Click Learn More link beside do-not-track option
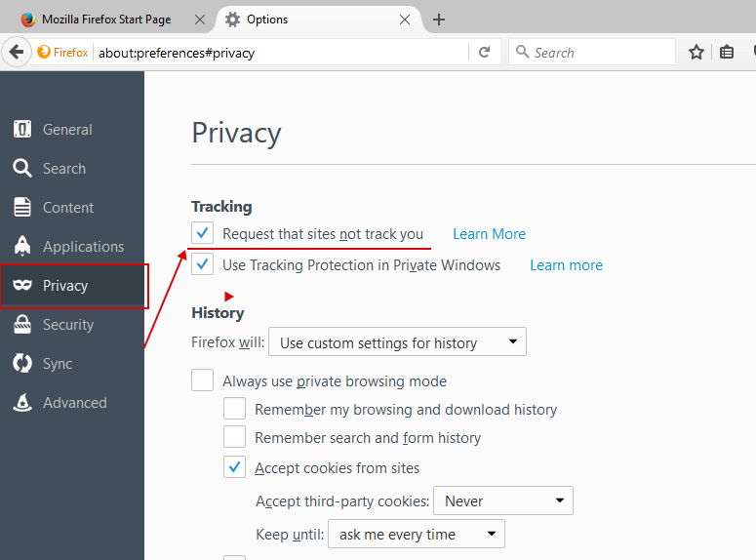The image size is (756, 560). [x=489, y=234]
